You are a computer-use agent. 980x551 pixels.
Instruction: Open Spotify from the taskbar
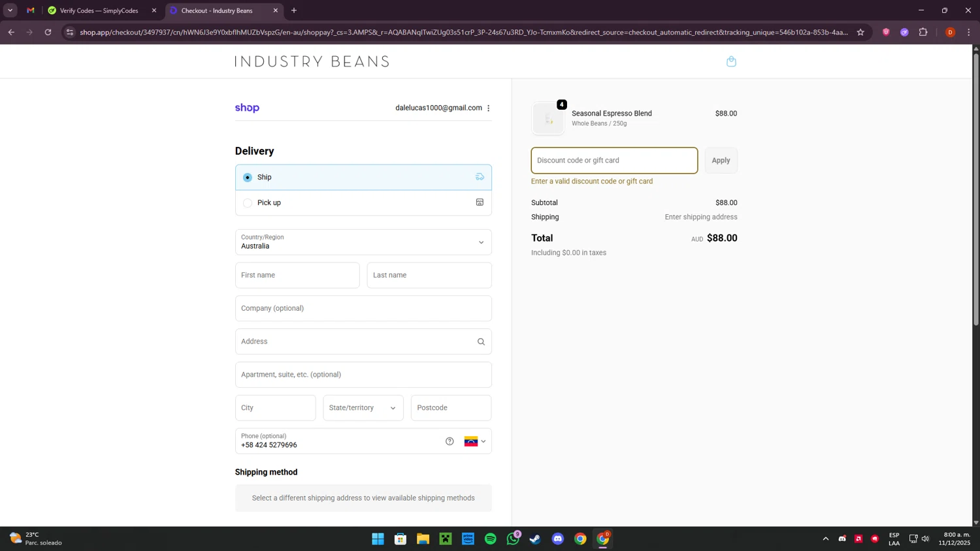pyautogui.click(x=490, y=539)
